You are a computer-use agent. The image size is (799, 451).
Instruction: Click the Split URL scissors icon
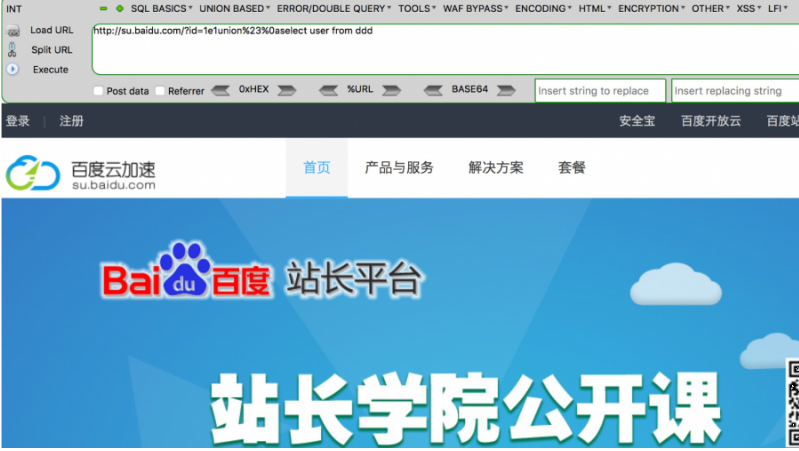pos(12,49)
